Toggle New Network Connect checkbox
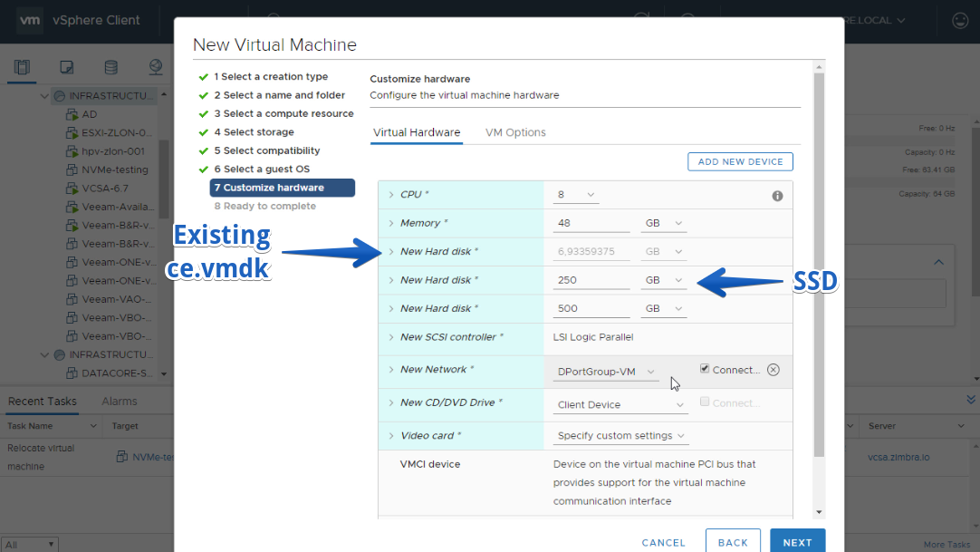The image size is (980, 552). pyautogui.click(x=705, y=369)
